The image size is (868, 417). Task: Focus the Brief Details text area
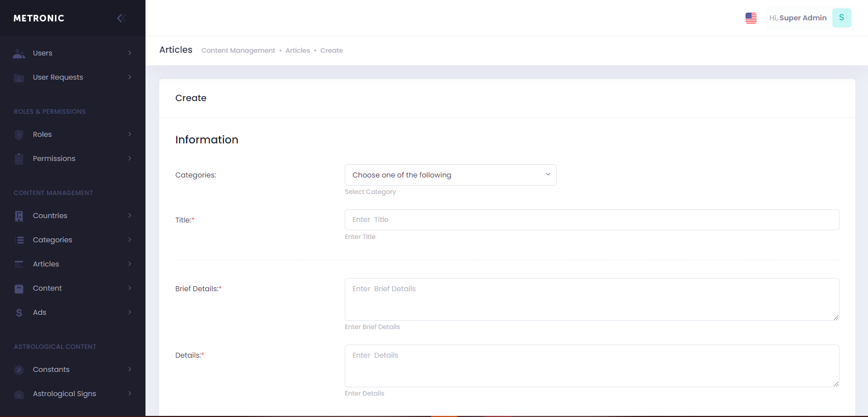click(x=591, y=299)
